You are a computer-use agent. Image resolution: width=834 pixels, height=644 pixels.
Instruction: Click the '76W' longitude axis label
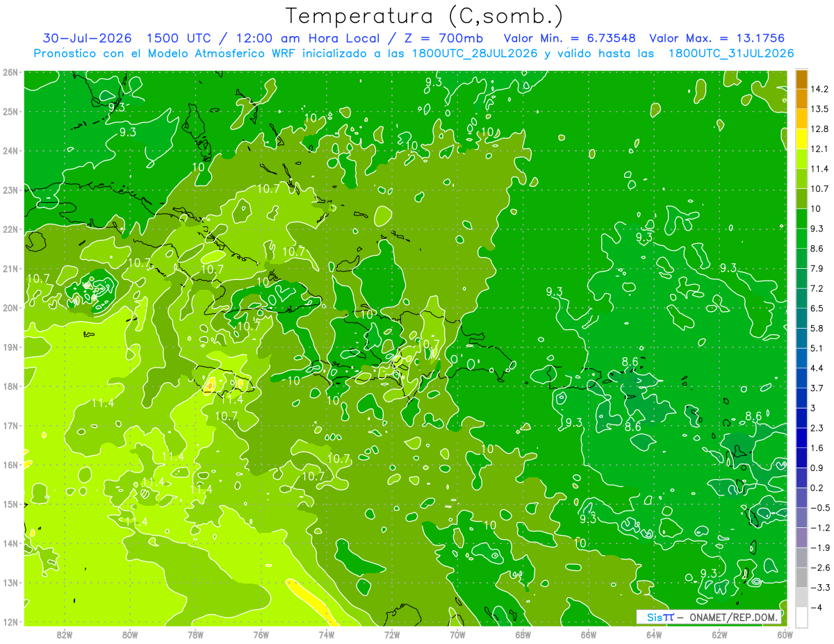[261, 634]
